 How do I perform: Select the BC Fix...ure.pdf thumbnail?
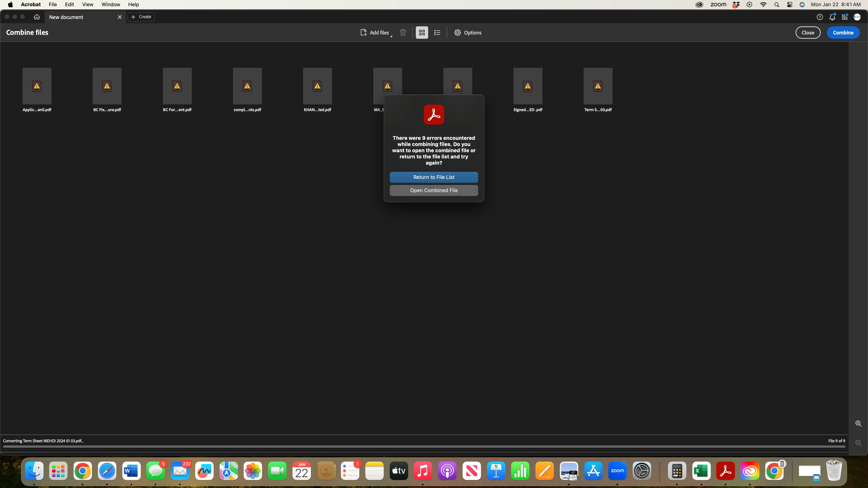coord(107,86)
